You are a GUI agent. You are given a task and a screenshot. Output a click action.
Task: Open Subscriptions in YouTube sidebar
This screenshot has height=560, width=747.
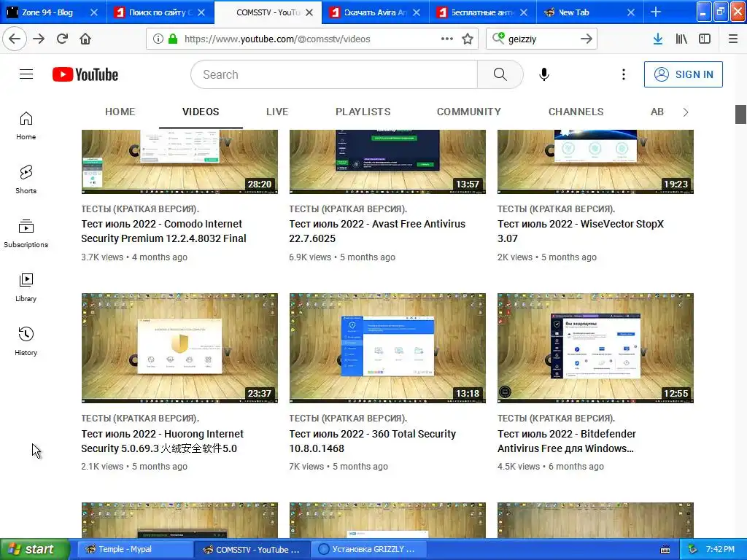(x=26, y=233)
